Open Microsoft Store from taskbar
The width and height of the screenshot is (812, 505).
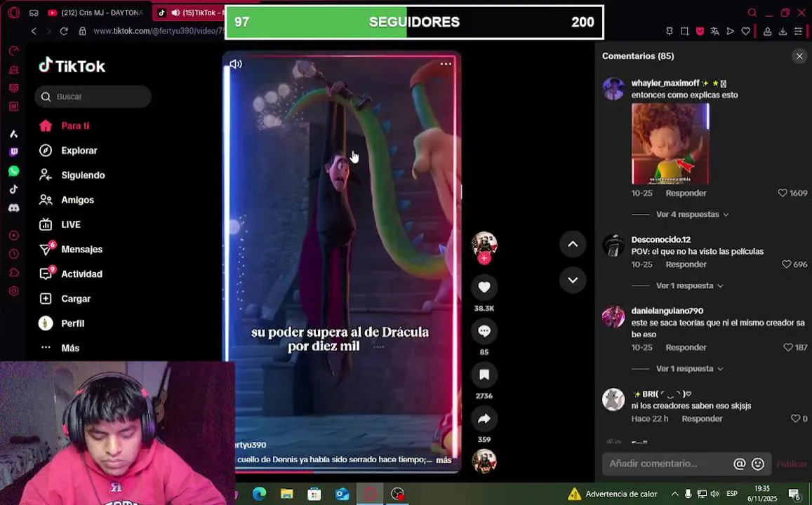(x=314, y=494)
